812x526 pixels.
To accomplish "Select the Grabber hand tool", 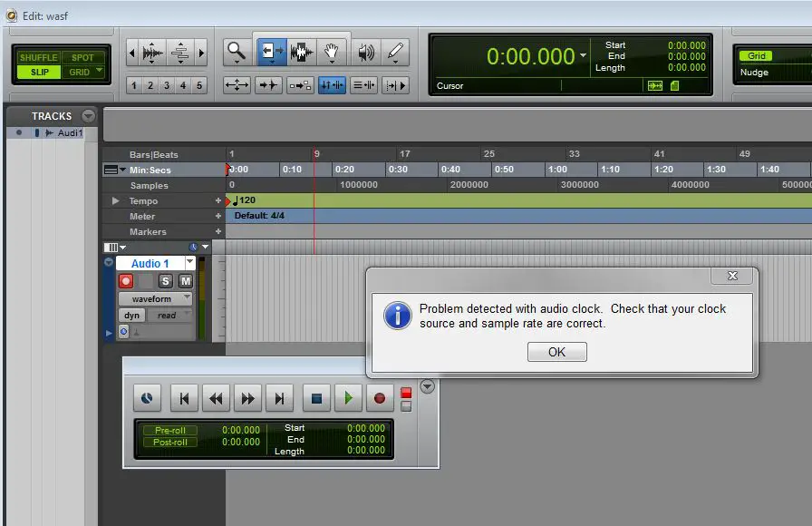I will pos(332,53).
